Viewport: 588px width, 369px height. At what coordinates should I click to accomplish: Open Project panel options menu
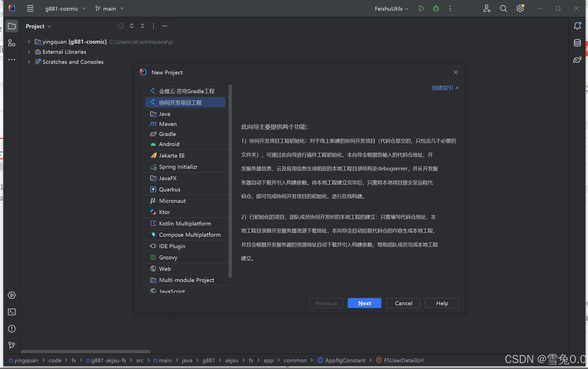coord(154,26)
